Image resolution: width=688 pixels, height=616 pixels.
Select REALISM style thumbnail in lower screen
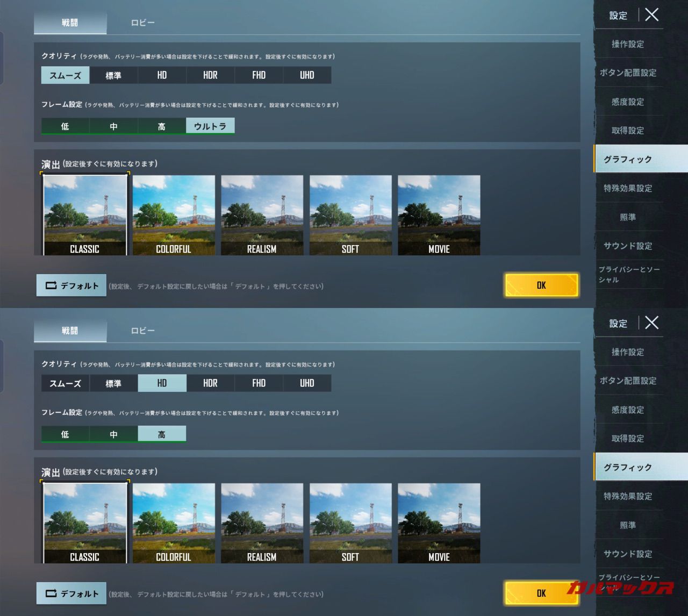coord(262,523)
